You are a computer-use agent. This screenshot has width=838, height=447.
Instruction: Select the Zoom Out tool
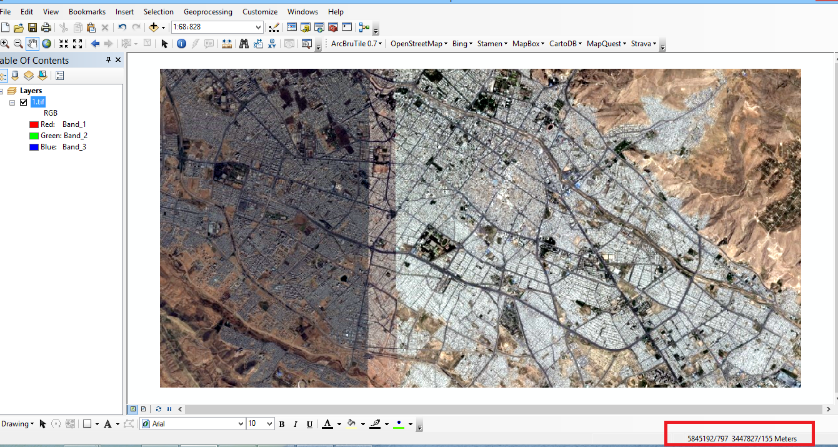point(18,44)
